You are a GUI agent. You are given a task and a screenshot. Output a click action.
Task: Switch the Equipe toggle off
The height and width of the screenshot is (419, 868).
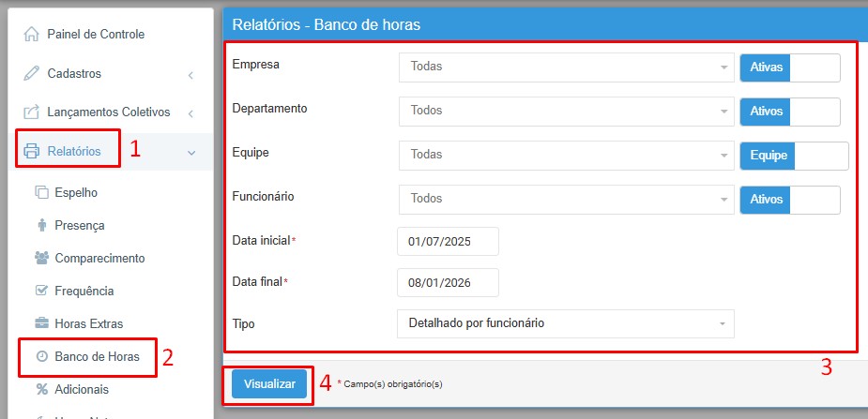(x=793, y=155)
